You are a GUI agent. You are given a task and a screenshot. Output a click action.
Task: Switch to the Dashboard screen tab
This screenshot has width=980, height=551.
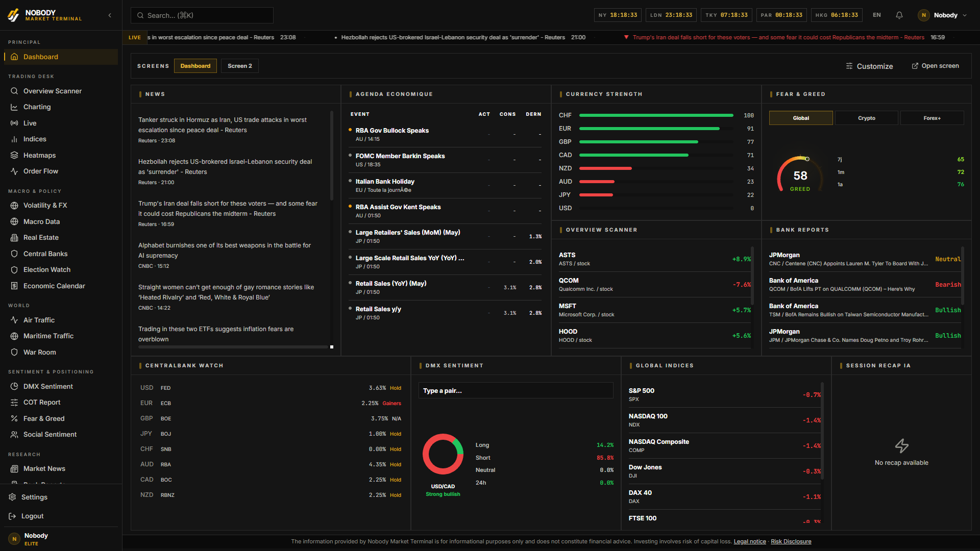[x=195, y=66]
